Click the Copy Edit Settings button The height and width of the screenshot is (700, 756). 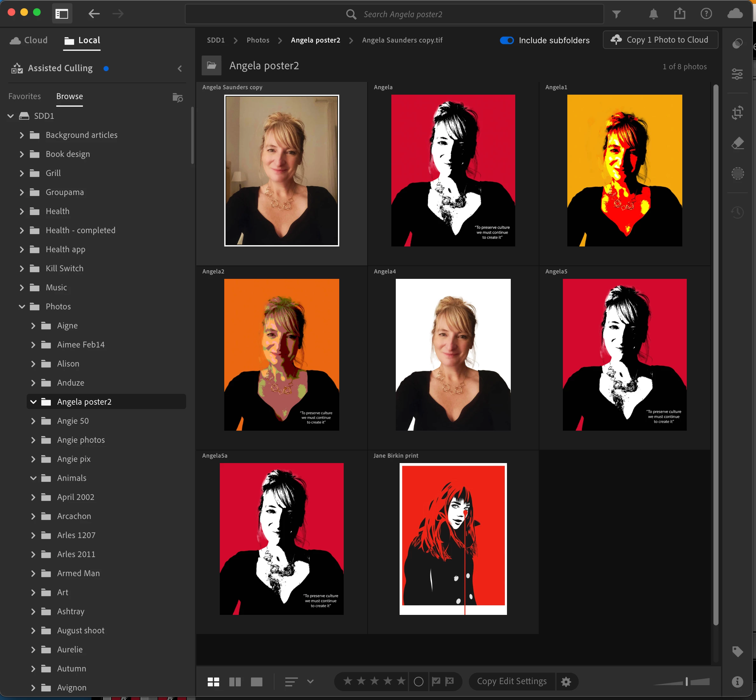[x=511, y=682]
